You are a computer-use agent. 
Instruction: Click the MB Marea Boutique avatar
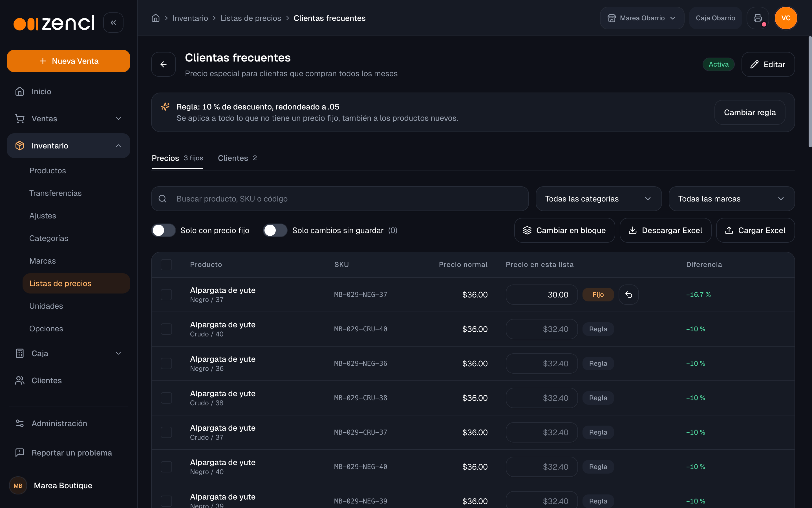coord(18,485)
